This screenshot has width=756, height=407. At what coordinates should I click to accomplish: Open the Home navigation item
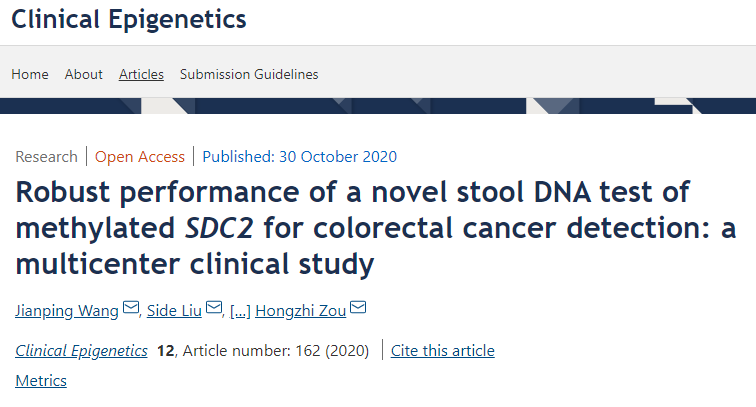point(30,74)
